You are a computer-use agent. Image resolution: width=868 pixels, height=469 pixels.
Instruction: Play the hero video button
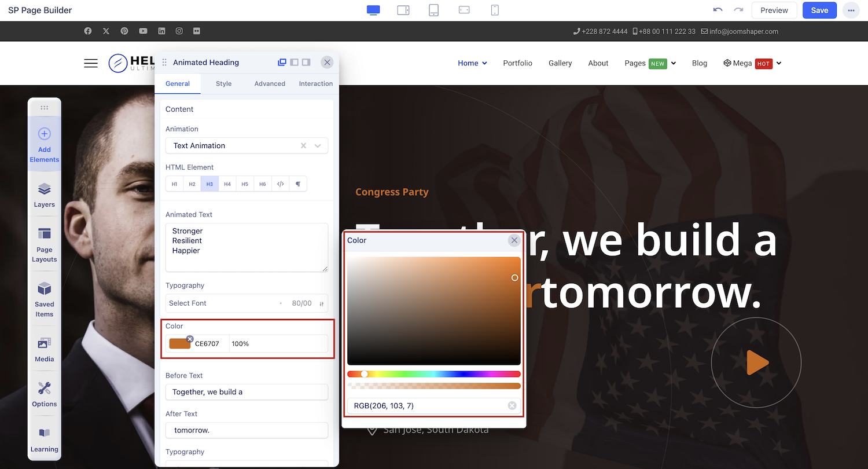[756, 363]
